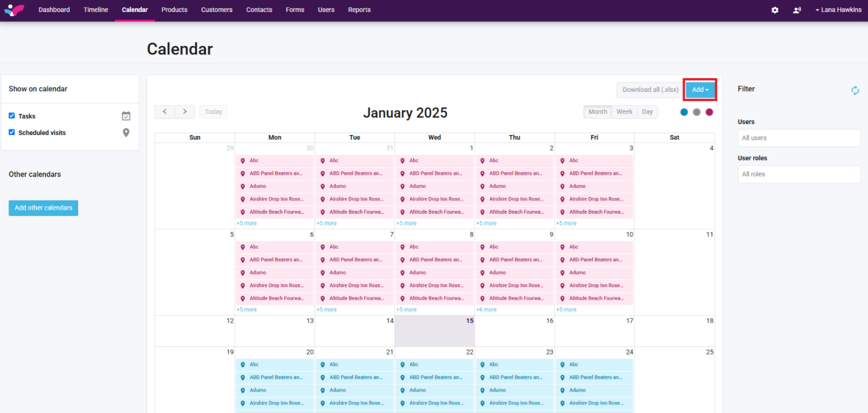Screen dimensions: 868x413
Task: Click the Scheduled visits location pin icon
Action: [126, 133]
